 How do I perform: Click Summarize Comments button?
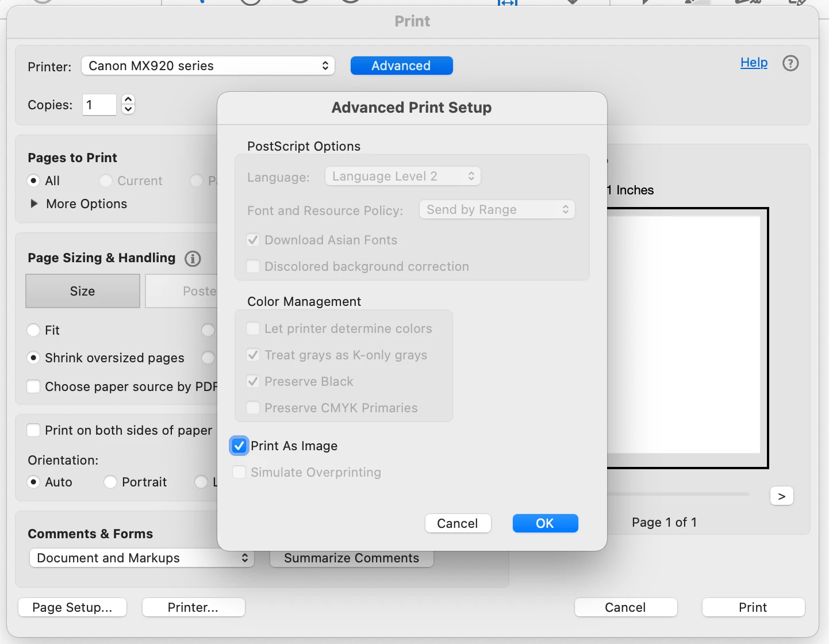[352, 558]
